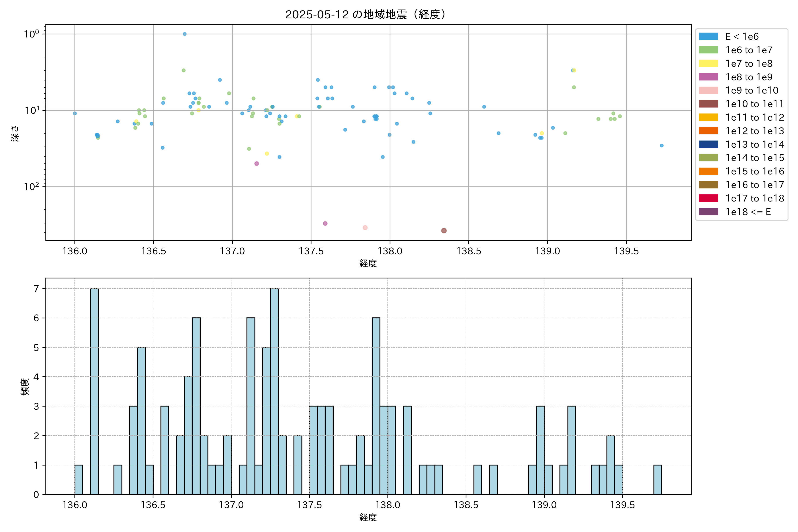
Task: Click the pink scatter point near longitude 137.85
Action: point(365,228)
